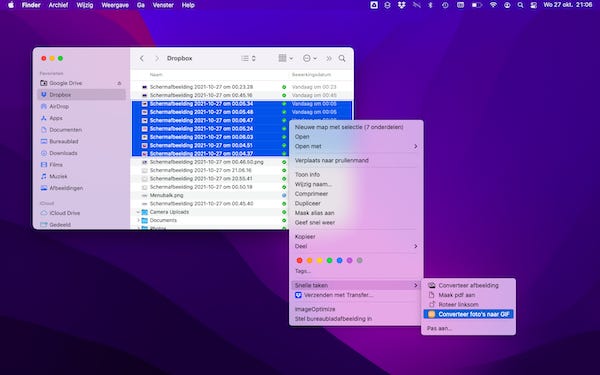Screen dimensions: 600x375
Task: Open Google Drive in Finder sidebar
Action: pos(65,83)
